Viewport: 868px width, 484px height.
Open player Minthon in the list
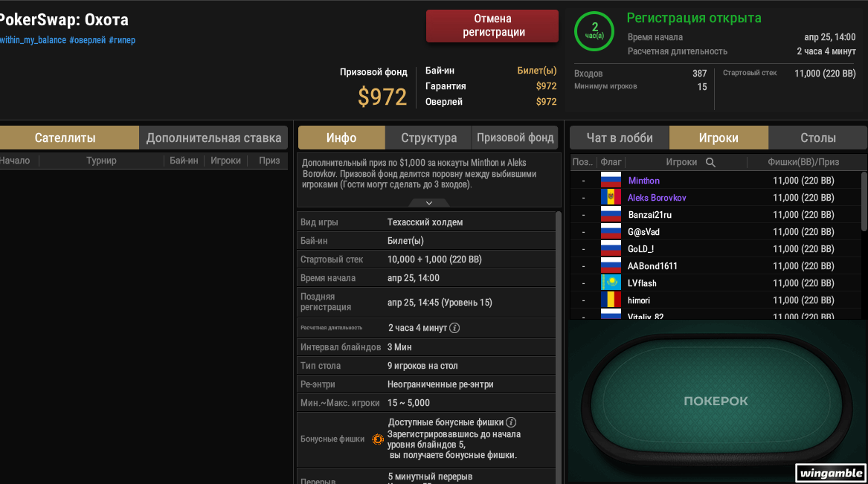click(643, 181)
